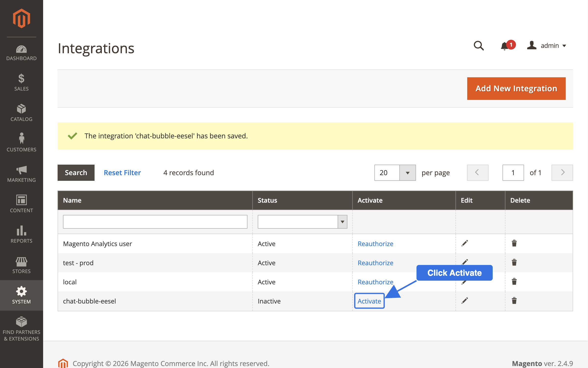Open the Catalog menu
This screenshot has height=368, width=588.
point(22,113)
